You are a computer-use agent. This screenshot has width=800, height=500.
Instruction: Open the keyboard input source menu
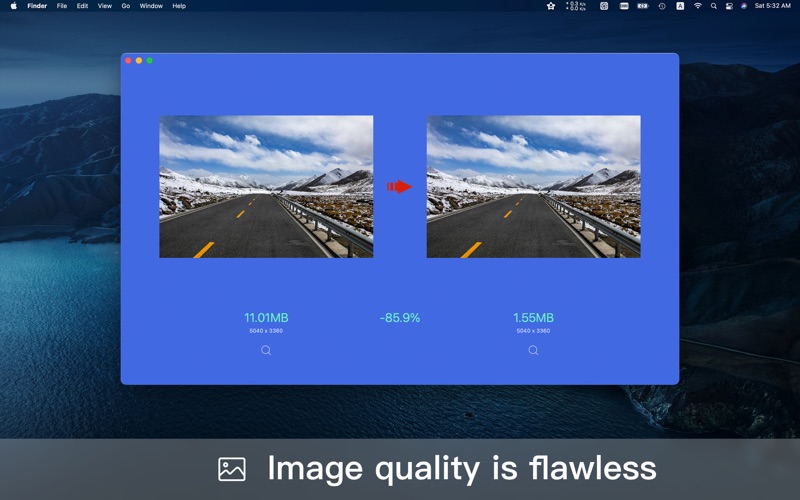coord(680,6)
